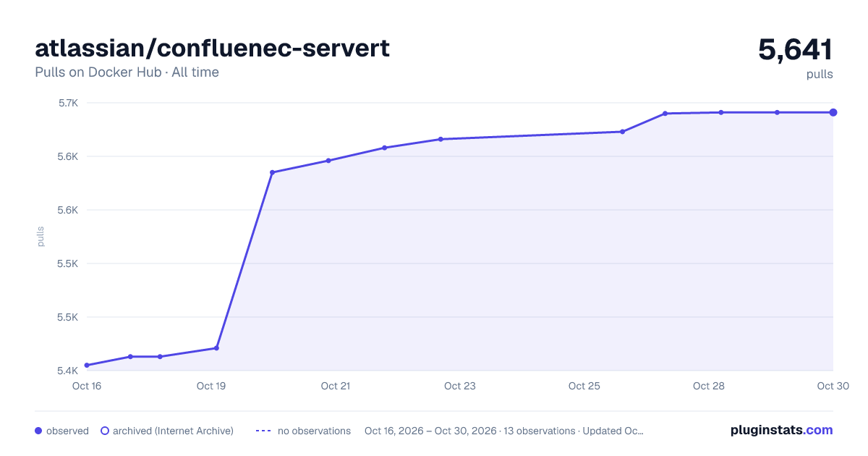Click the 'Oct 28' x-axis label
The width and height of the screenshot is (868, 456).
[709, 386]
